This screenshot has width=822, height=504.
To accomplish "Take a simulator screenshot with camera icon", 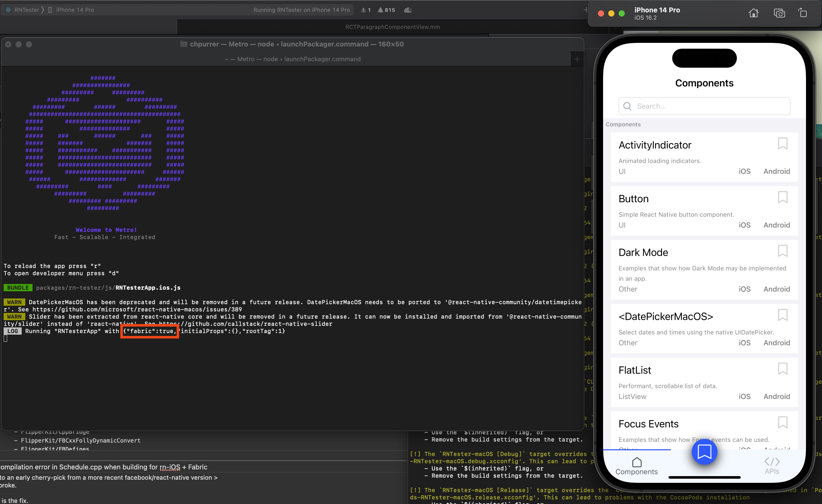I will [779, 13].
